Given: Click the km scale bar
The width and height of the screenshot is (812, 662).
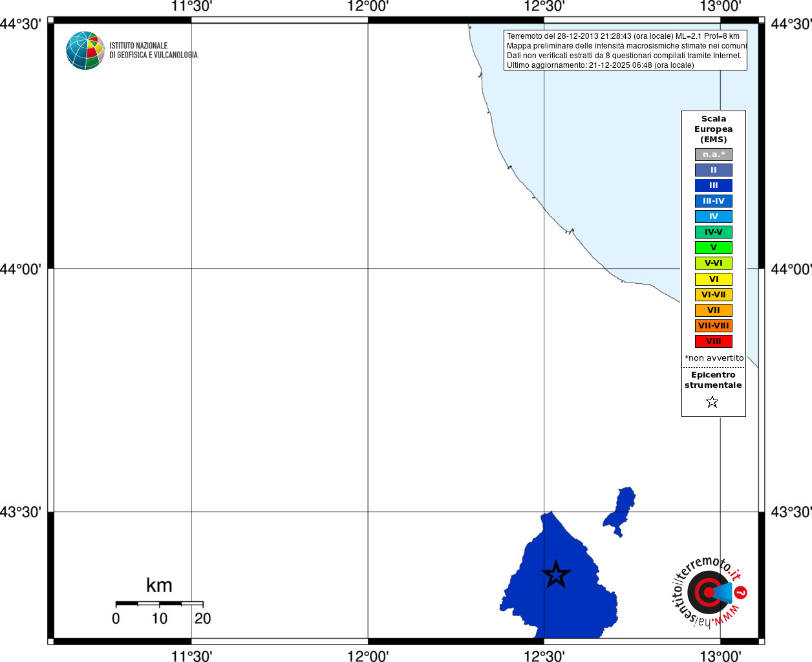Looking at the screenshot, I should [160, 603].
